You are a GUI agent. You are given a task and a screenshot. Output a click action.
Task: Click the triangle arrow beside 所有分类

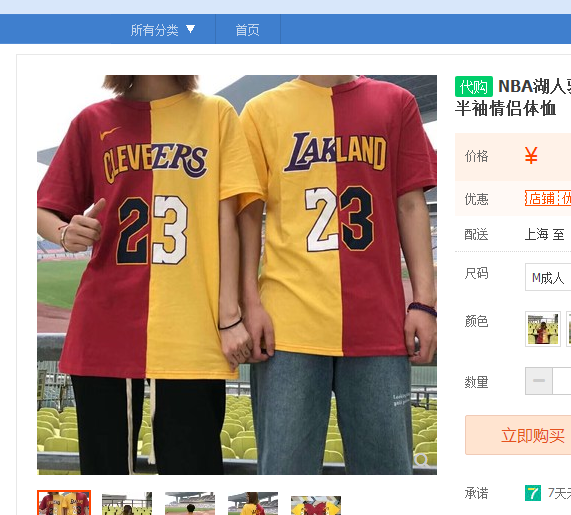(x=190, y=29)
